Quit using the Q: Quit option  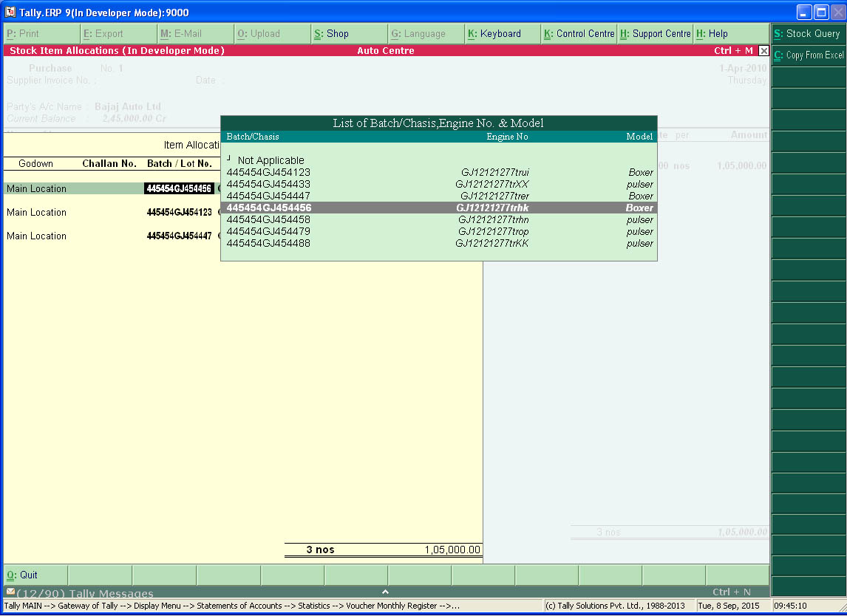click(22, 575)
